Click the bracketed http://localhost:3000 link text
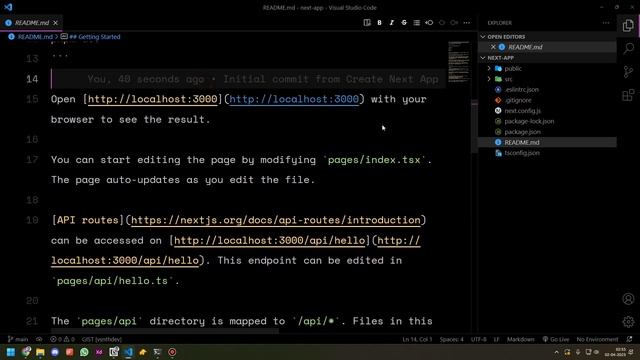The image size is (640, 360). (153, 99)
